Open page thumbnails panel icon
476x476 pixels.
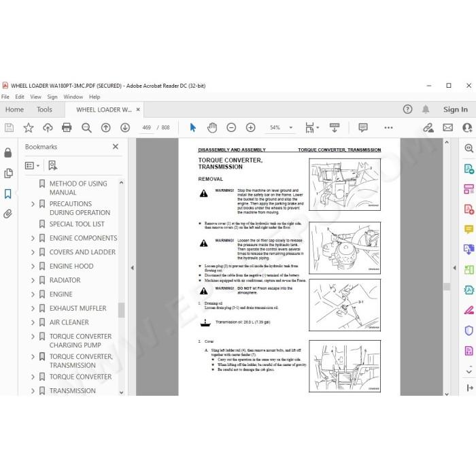8,173
